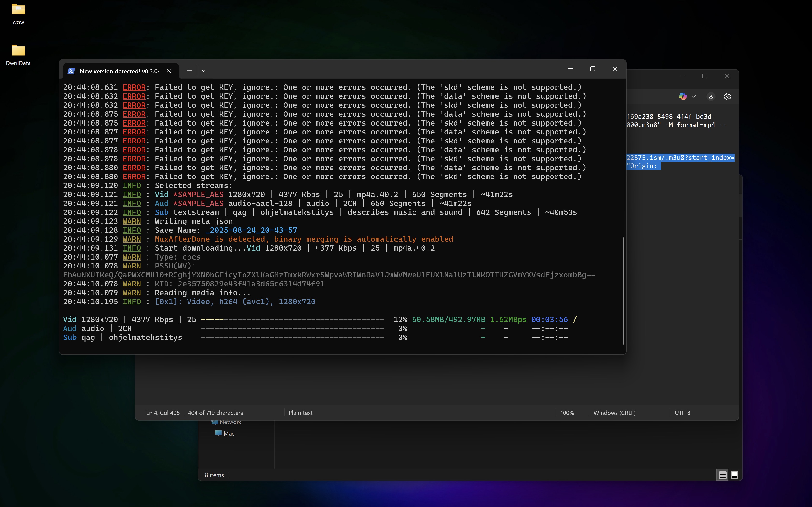Maximize the terminal window
812x507 pixels.
593,69
